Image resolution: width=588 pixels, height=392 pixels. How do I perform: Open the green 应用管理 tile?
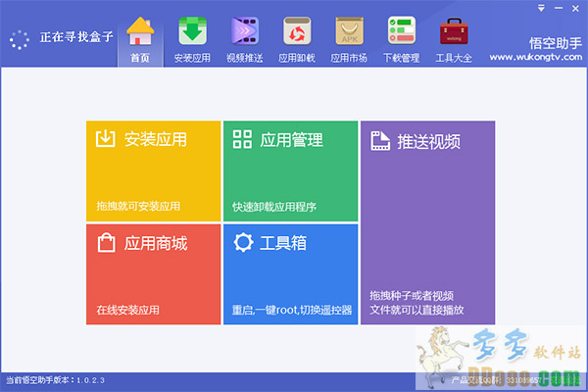click(x=291, y=171)
